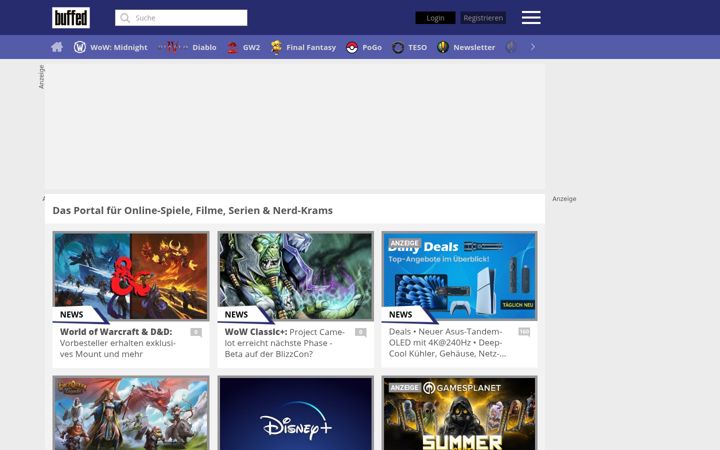Open comments icon on Deals article

[524, 332]
